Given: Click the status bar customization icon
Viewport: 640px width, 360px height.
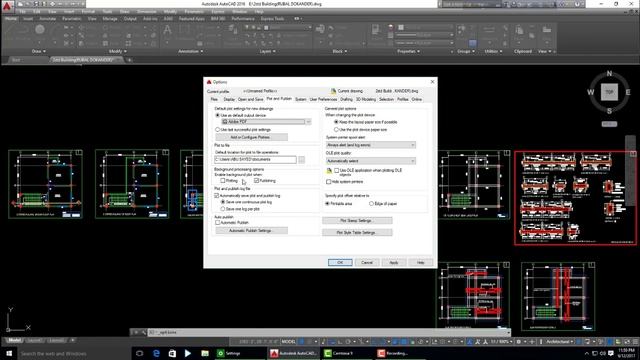Looking at the screenshot, I should pos(635,342).
